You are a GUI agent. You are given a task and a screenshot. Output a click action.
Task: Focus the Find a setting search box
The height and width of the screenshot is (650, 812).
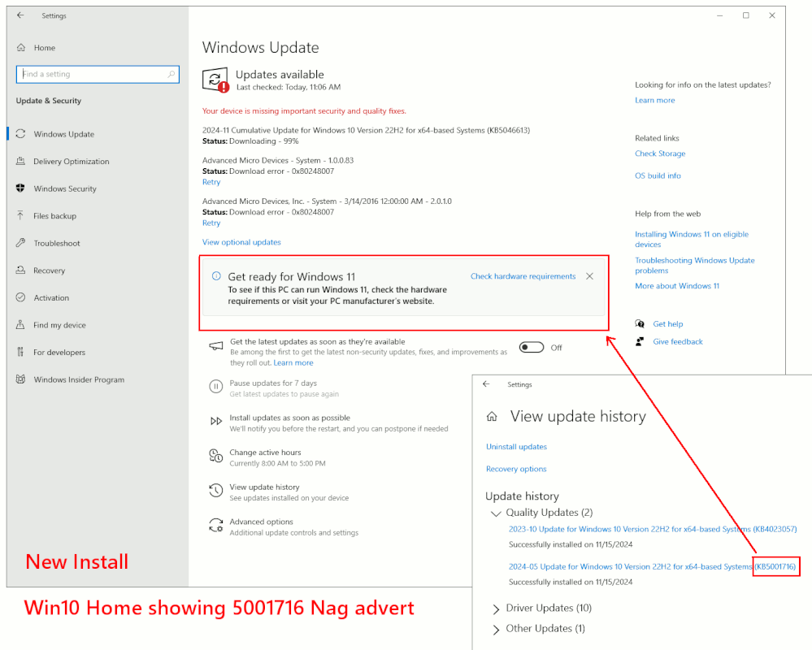coord(98,74)
